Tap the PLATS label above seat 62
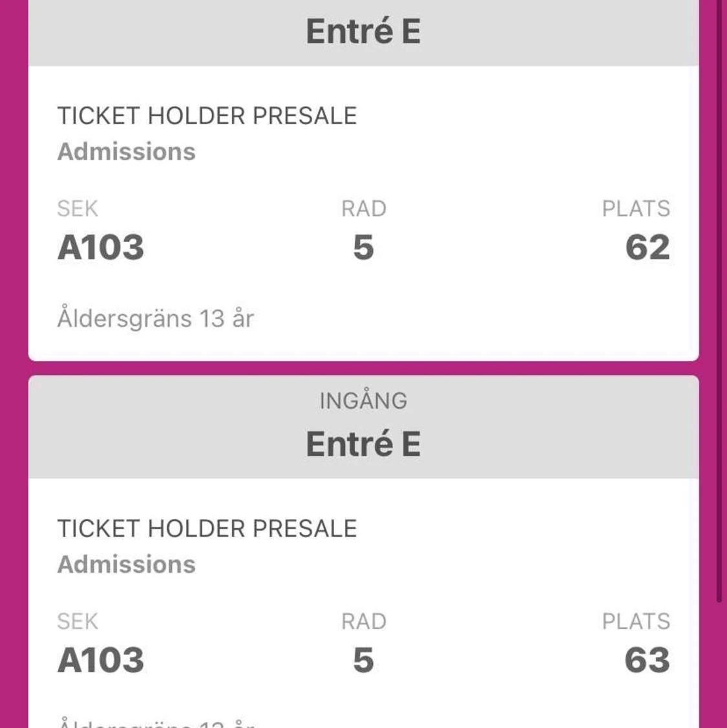This screenshot has height=728, width=727. point(636,209)
